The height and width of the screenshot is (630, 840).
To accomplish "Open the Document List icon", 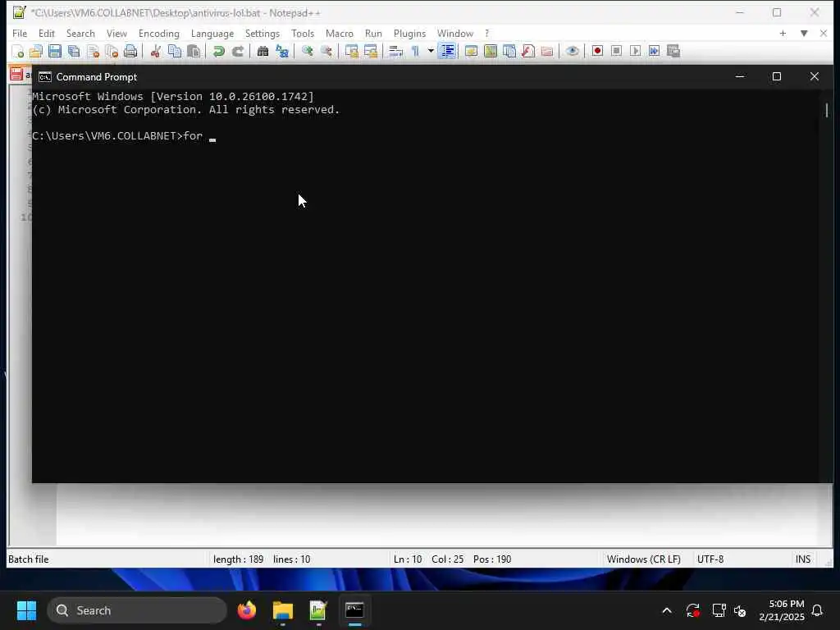I will (x=509, y=52).
